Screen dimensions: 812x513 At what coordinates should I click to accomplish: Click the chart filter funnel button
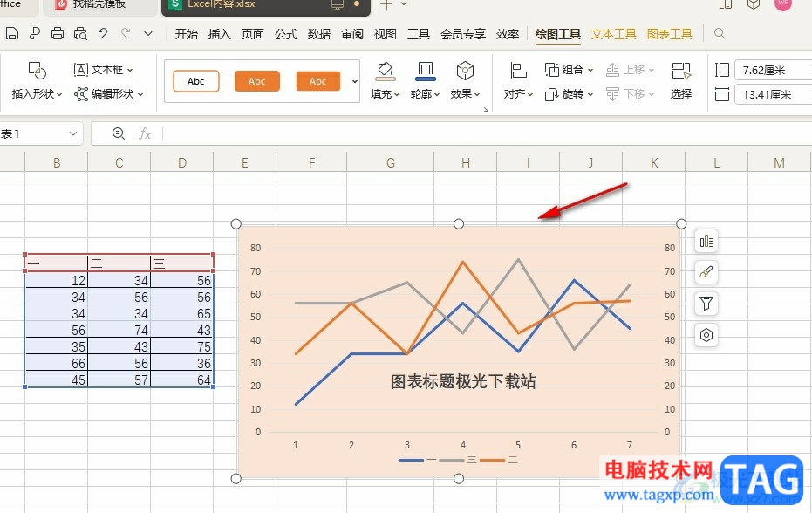point(706,304)
